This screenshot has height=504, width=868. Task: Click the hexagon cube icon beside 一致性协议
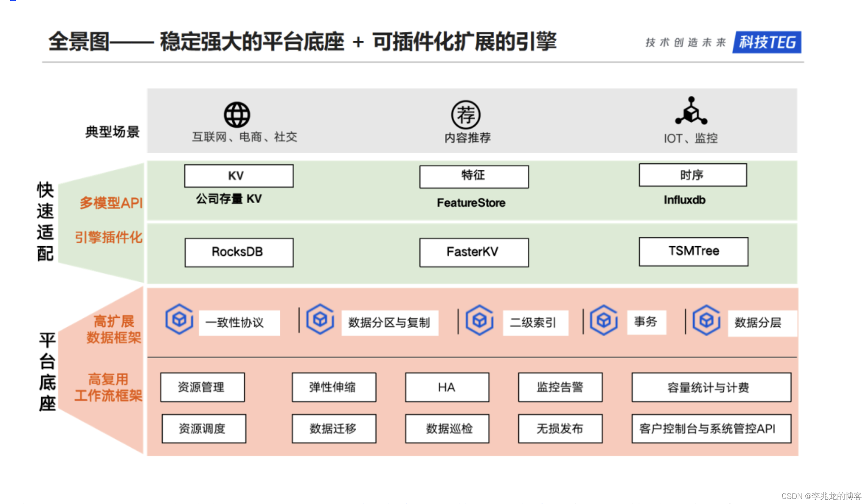[x=179, y=319]
